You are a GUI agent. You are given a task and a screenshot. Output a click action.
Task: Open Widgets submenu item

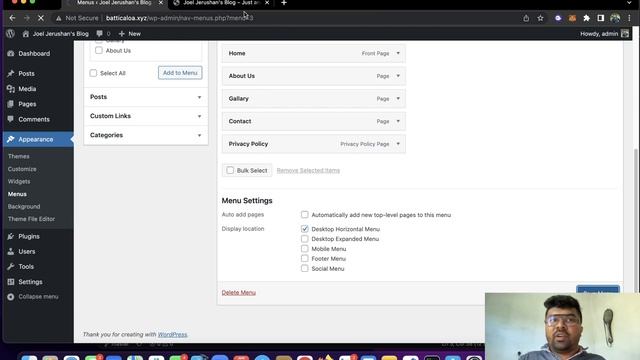[19, 181]
